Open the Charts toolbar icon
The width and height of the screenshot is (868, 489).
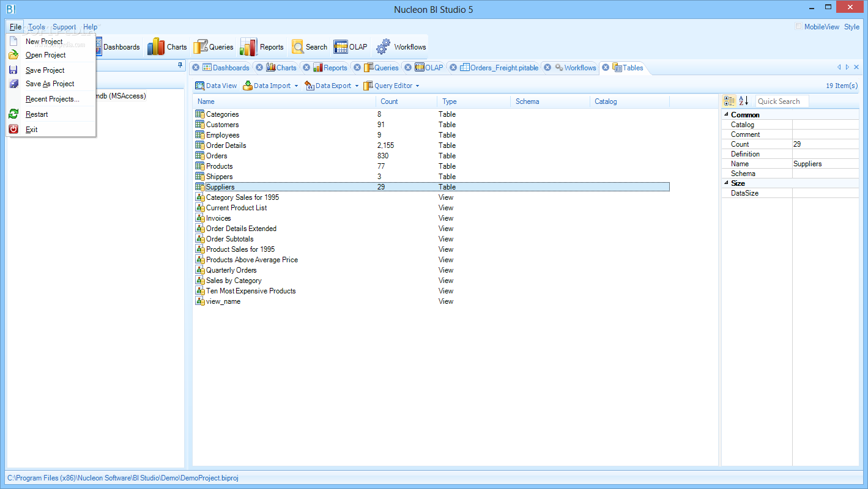(156, 47)
